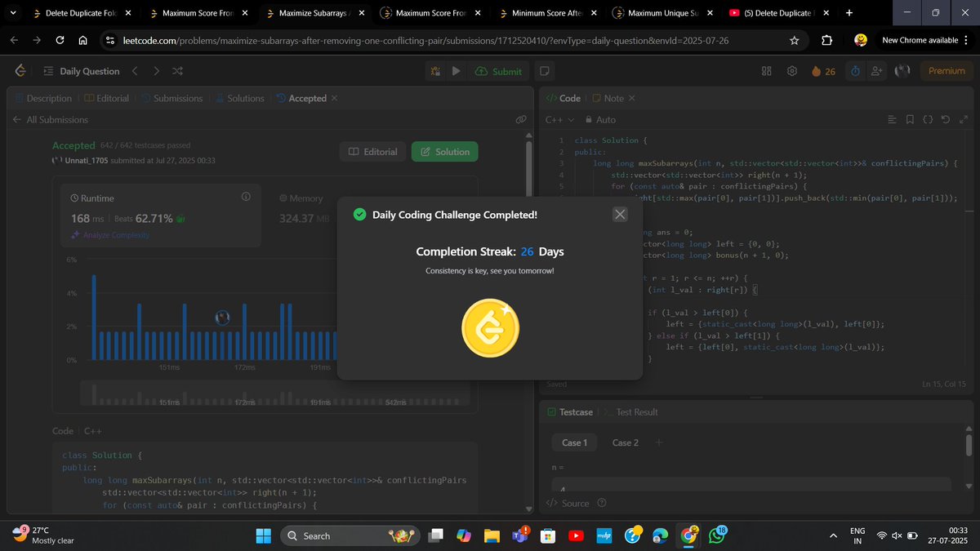Open the C++ language dropdown

[x=559, y=119]
